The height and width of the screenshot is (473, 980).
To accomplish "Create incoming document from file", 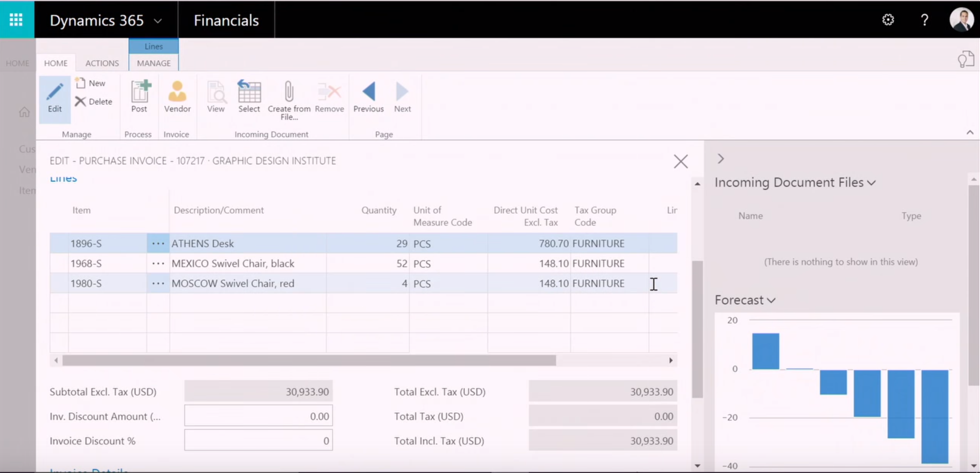I will click(x=289, y=100).
